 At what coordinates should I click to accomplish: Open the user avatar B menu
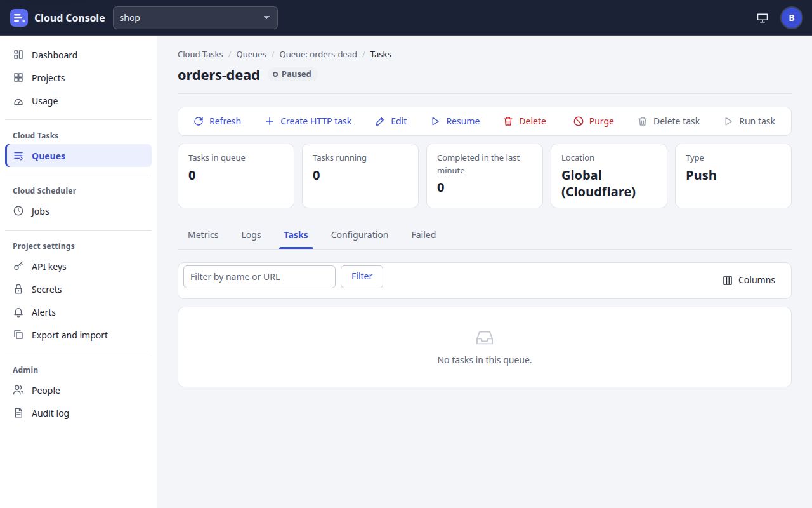point(791,18)
